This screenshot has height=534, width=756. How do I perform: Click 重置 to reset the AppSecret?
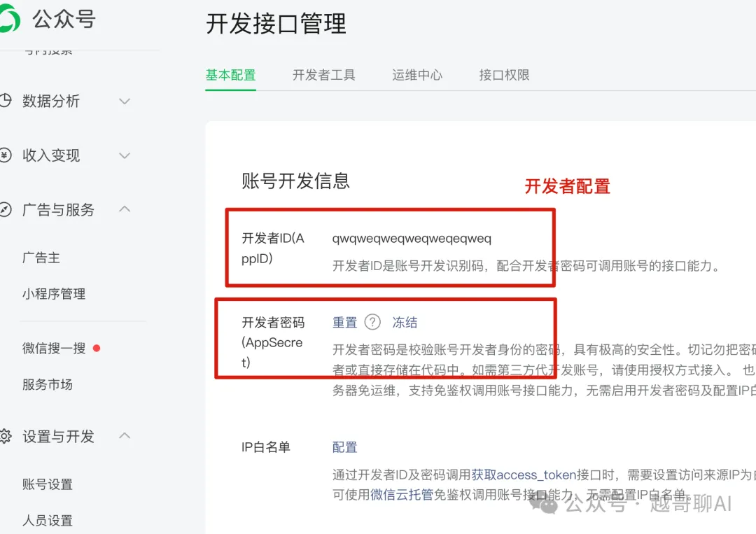pyautogui.click(x=344, y=322)
